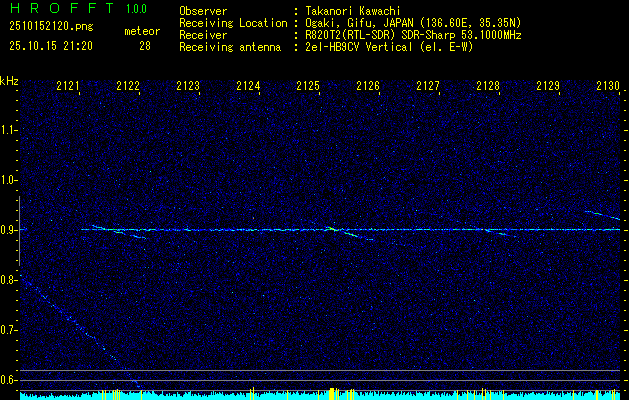Image resolution: width=629 pixels, height=400 pixels.
Task: Click the 0.9 kHz frequency label
Action: (8, 230)
